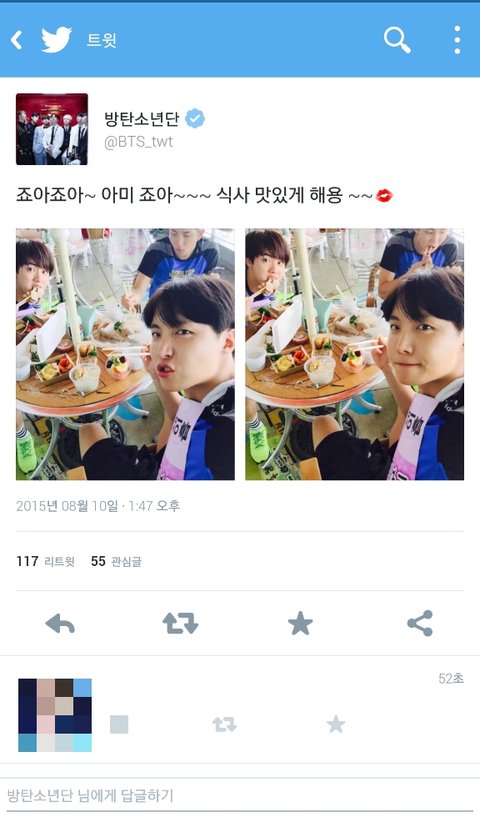Reply to the tweet using arrow icon
This screenshot has height=822, width=480.
click(60, 624)
